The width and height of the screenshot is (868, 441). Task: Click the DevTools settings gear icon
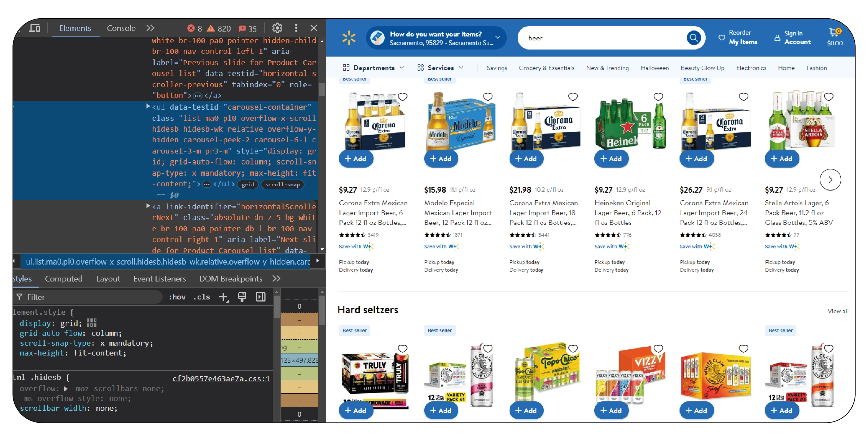[277, 28]
